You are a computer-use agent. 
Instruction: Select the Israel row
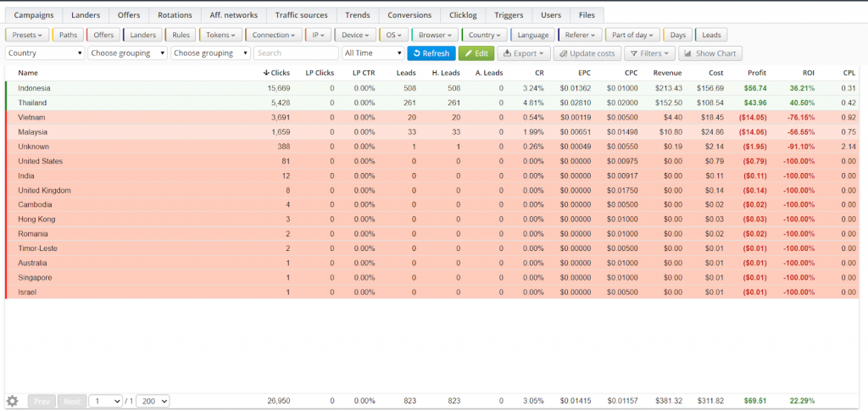coord(431,292)
